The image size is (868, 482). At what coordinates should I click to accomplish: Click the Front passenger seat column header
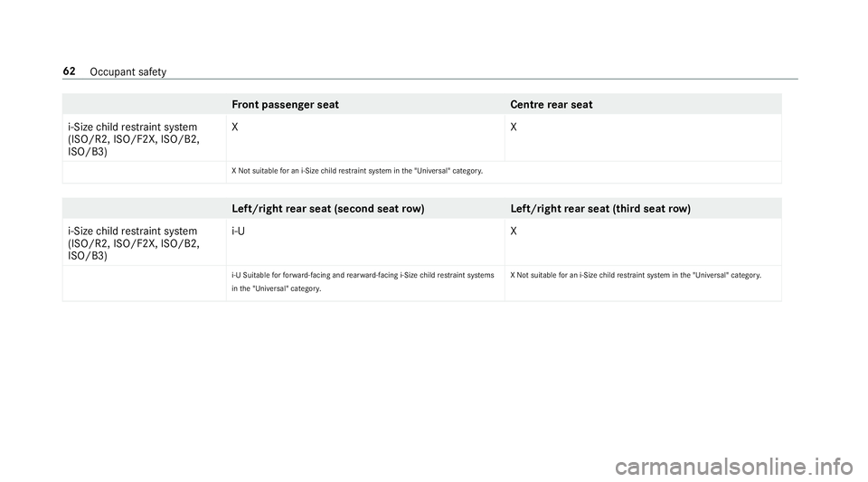(285, 105)
